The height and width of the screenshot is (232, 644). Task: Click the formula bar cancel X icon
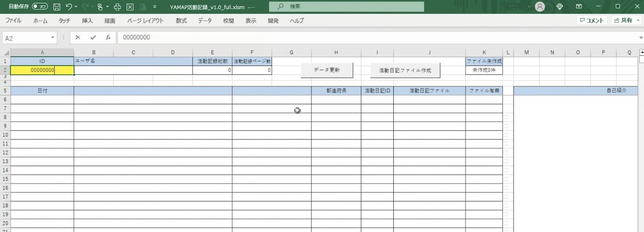click(x=78, y=37)
